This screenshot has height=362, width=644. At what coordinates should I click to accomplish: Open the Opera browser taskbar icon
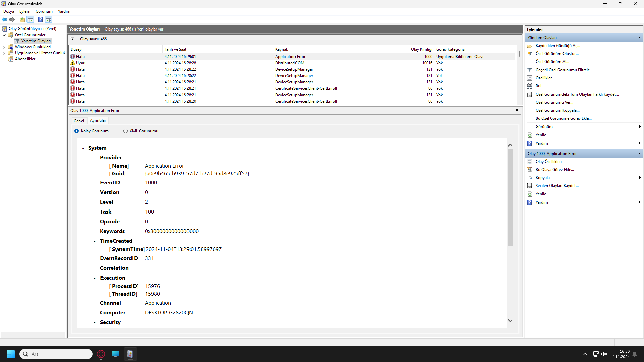(x=101, y=354)
